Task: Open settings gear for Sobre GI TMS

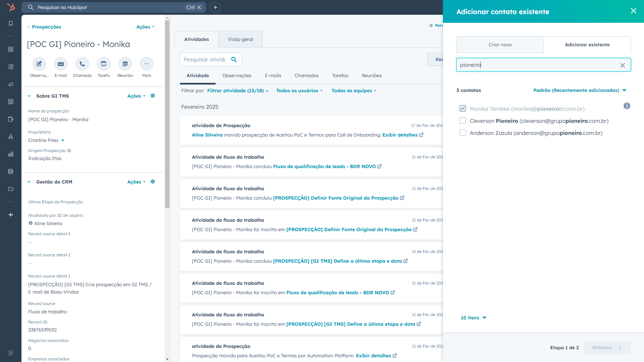Action: click(153, 96)
